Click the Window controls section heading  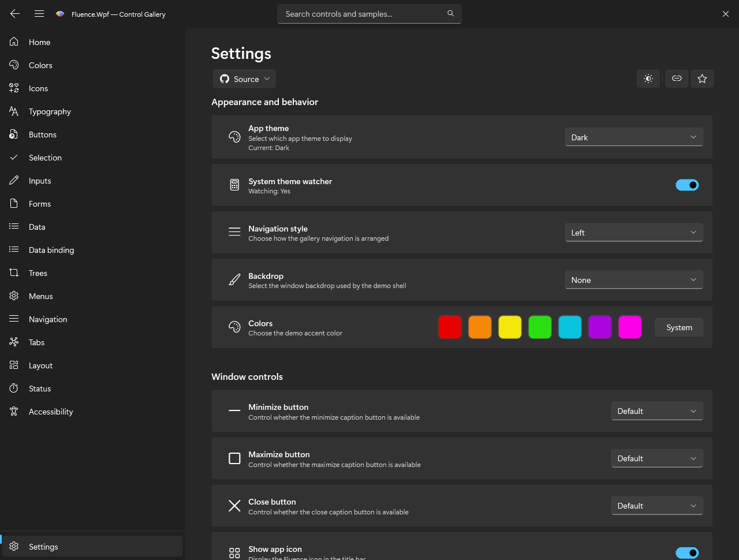coord(247,376)
